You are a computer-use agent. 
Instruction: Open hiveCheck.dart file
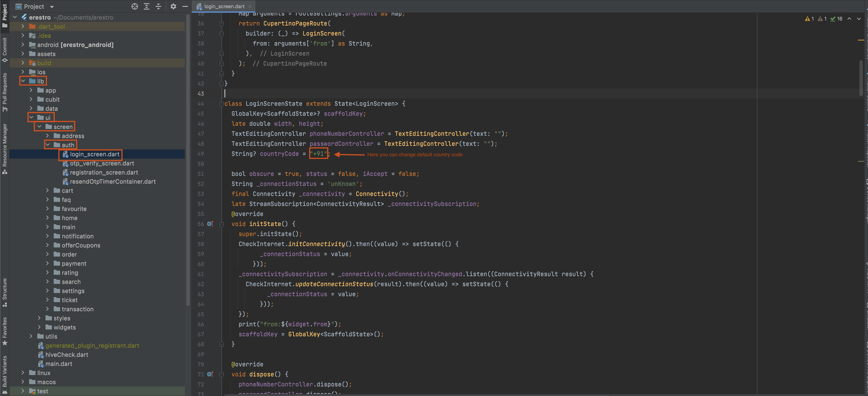[67, 355]
